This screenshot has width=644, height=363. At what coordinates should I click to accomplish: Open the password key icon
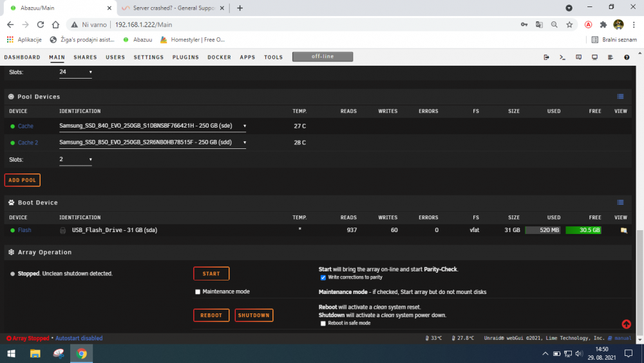(x=524, y=25)
